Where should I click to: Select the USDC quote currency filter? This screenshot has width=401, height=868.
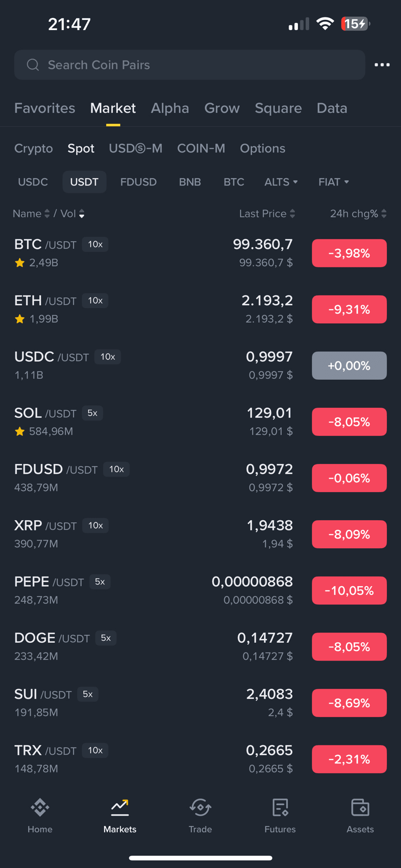(x=33, y=182)
